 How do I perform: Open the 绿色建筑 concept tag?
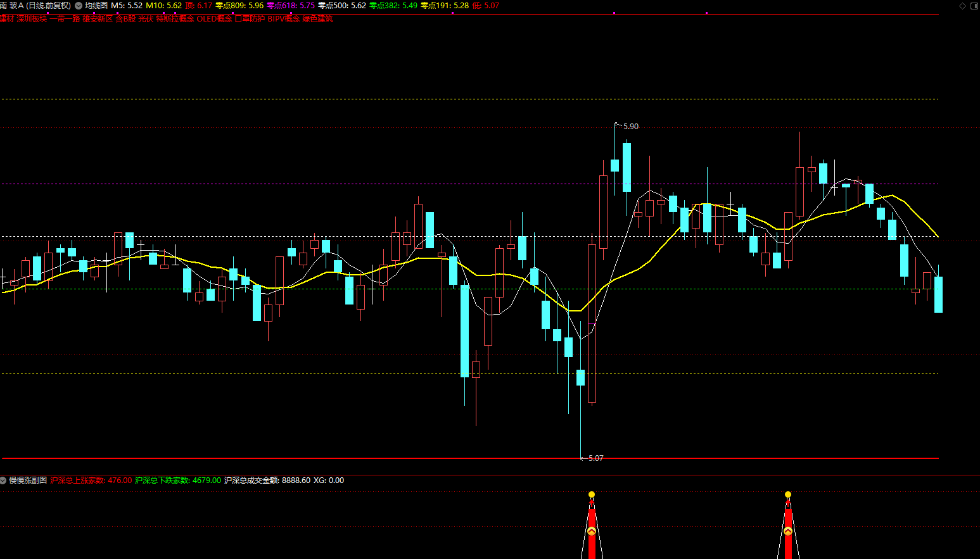point(317,19)
